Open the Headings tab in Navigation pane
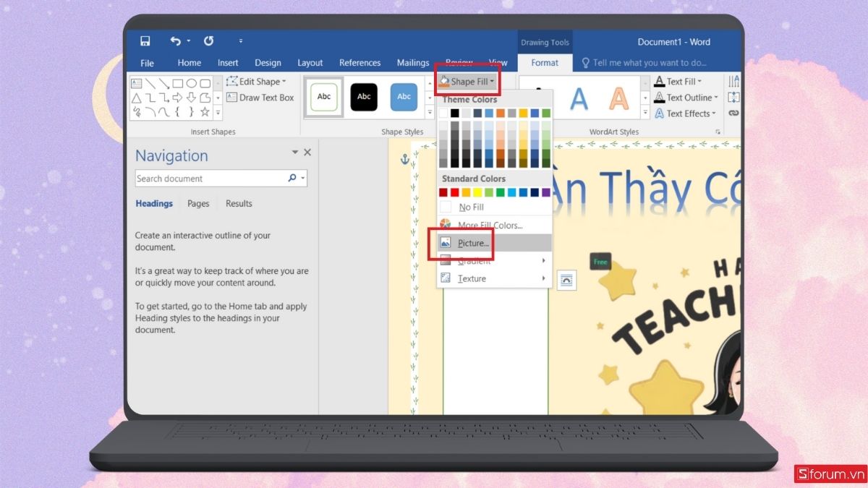Image resolution: width=868 pixels, height=488 pixels. point(154,203)
